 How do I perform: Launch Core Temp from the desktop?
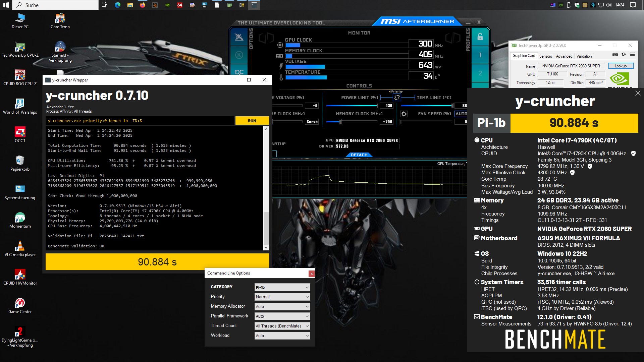60,20
